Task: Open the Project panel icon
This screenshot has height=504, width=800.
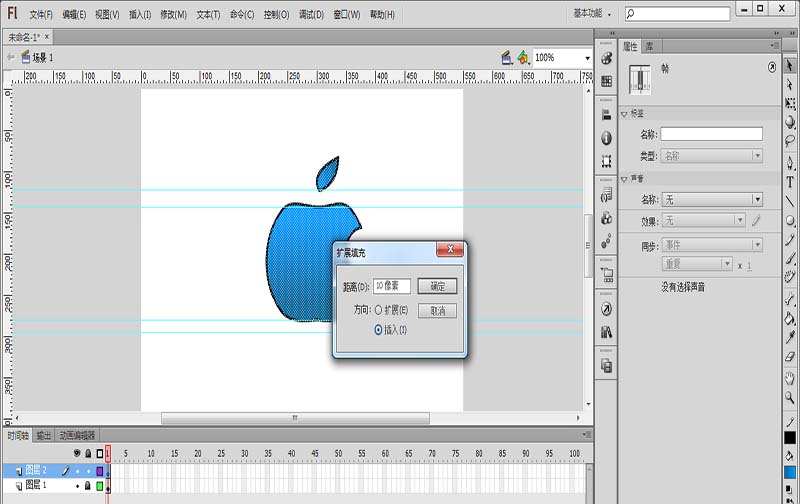Action: (606, 275)
